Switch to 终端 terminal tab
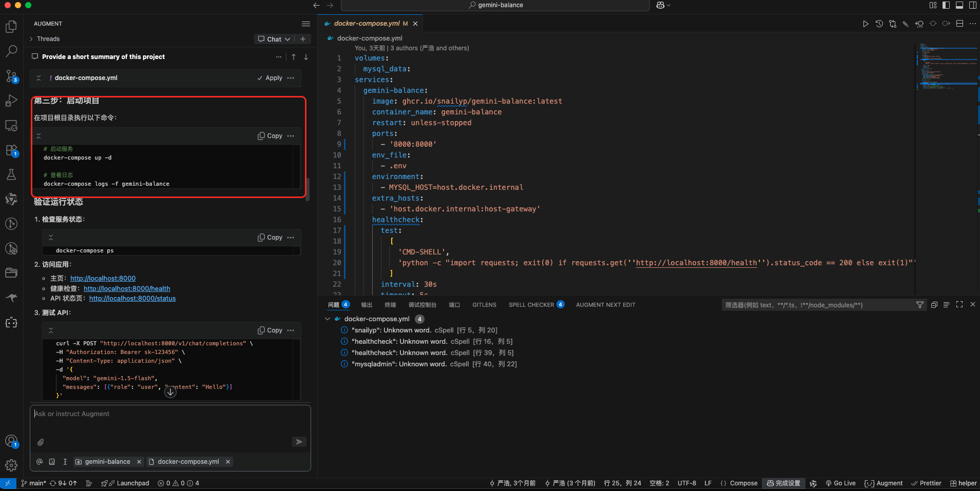980x491 pixels. pos(391,305)
